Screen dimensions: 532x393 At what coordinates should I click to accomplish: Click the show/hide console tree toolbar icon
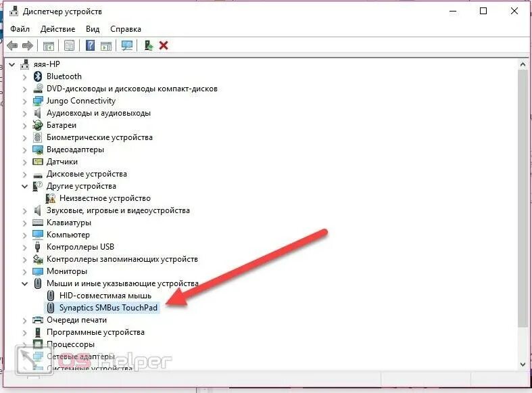coord(49,45)
